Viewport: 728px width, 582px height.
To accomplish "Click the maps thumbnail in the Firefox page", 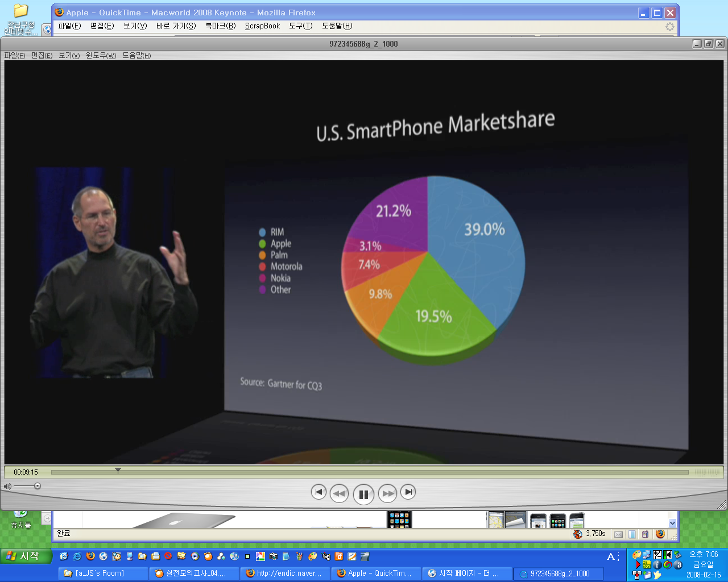I will pos(496,519).
